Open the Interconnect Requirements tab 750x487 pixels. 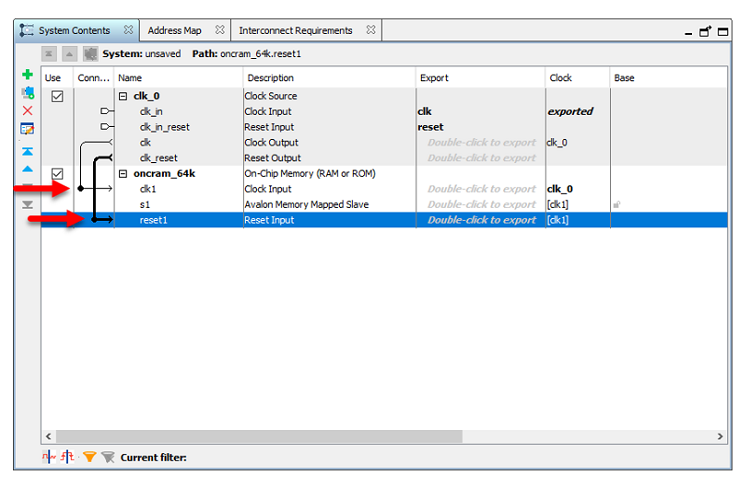[x=295, y=31]
